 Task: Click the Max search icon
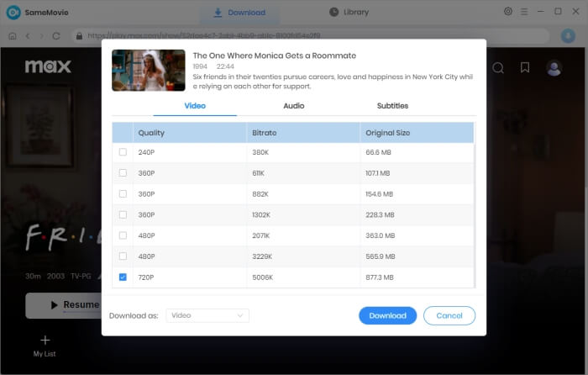pyautogui.click(x=498, y=67)
